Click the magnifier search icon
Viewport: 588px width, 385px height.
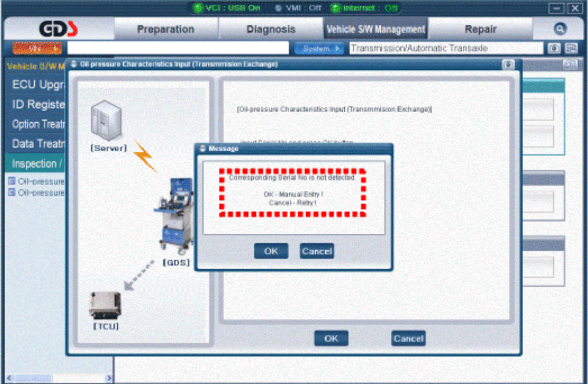[560, 29]
